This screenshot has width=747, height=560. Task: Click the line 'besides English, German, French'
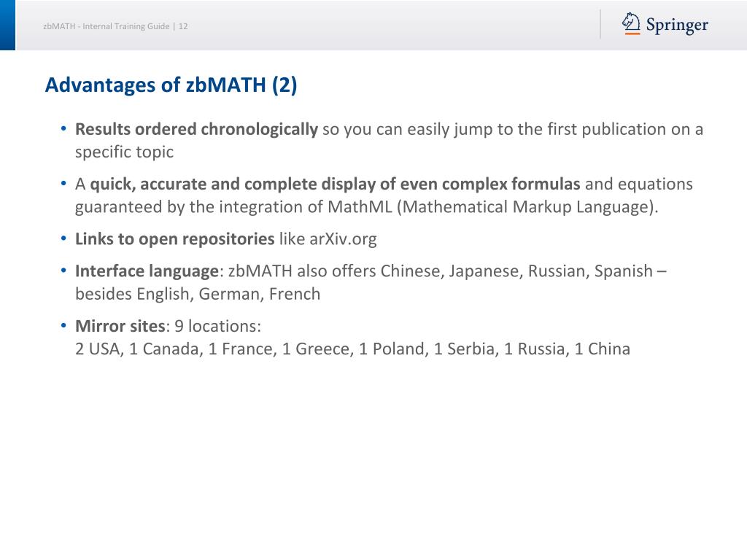pos(198,295)
